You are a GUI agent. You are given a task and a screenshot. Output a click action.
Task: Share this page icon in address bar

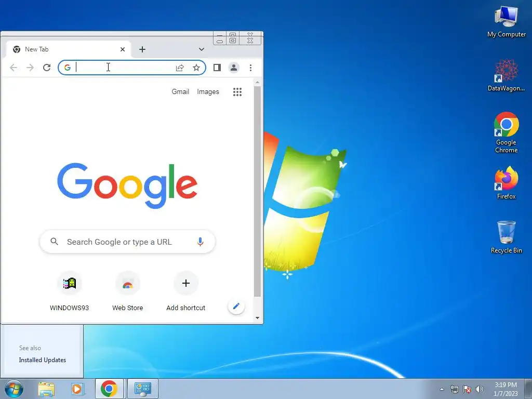pos(180,68)
